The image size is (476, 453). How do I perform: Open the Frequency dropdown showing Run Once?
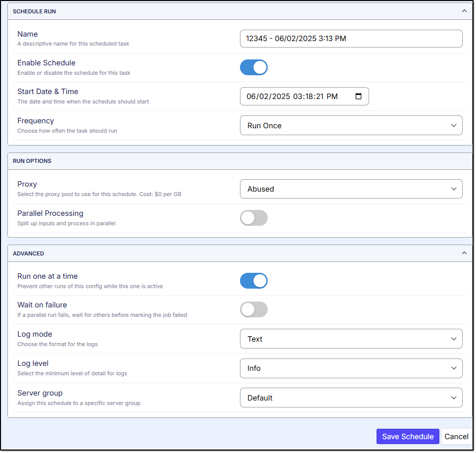351,126
